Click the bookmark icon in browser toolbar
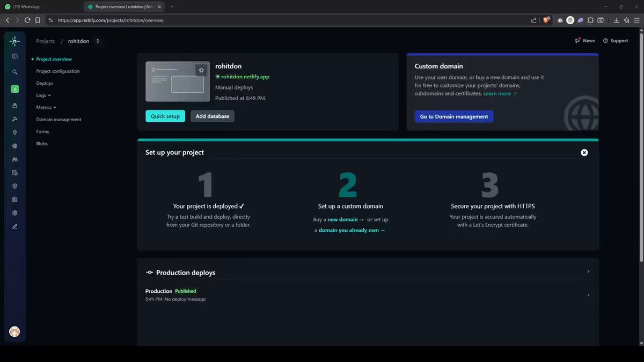The height and width of the screenshot is (362, 644). tap(38, 20)
